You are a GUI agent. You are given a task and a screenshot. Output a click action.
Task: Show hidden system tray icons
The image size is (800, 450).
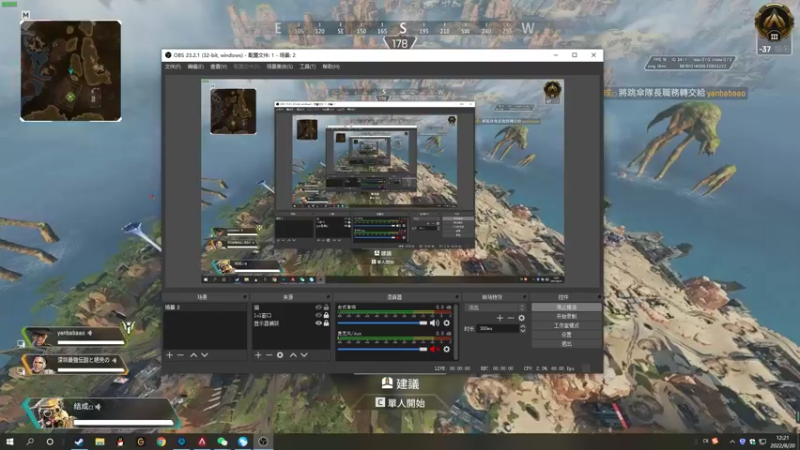733,442
